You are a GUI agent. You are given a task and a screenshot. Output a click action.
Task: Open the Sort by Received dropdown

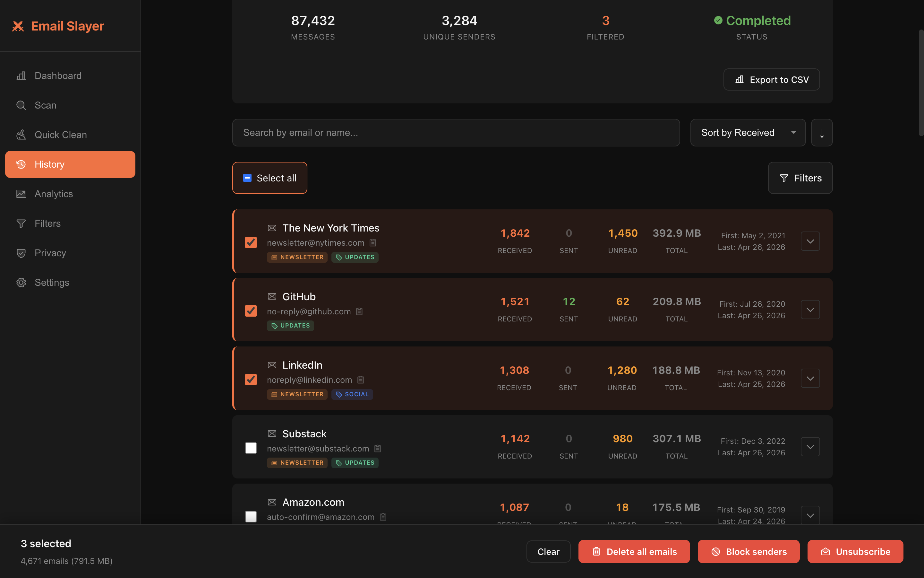click(x=748, y=133)
